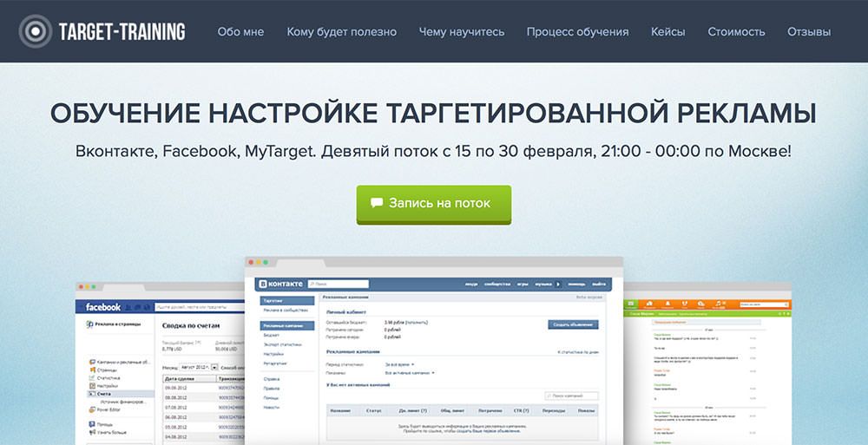Image resolution: width=868 pixels, height=445 pixels.
Task: Open the month dropdown arrow in Facebook window
Action: tap(214, 368)
